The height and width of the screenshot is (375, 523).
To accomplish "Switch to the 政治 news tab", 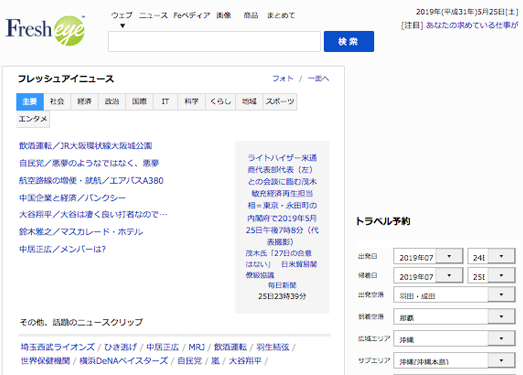I will point(112,101).
